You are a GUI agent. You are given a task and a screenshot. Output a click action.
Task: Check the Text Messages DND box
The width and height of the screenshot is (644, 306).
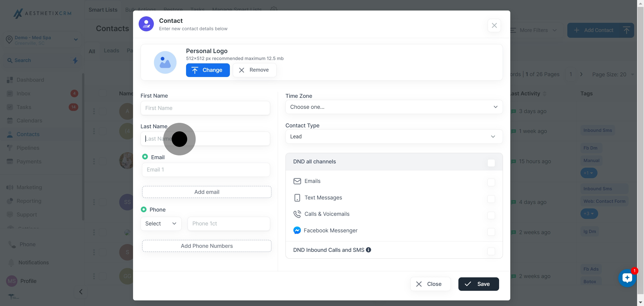pos(491,199)
